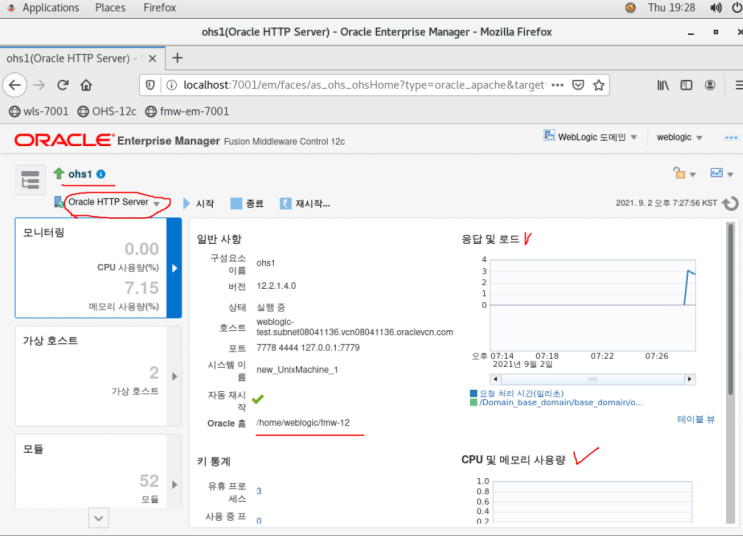Show site information icon in address bar
Screen dimensions: 743x536
(x=171, y=85)
